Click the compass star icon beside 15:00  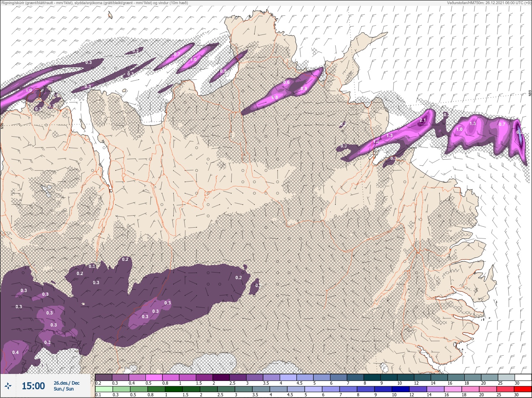pos(8,386)
